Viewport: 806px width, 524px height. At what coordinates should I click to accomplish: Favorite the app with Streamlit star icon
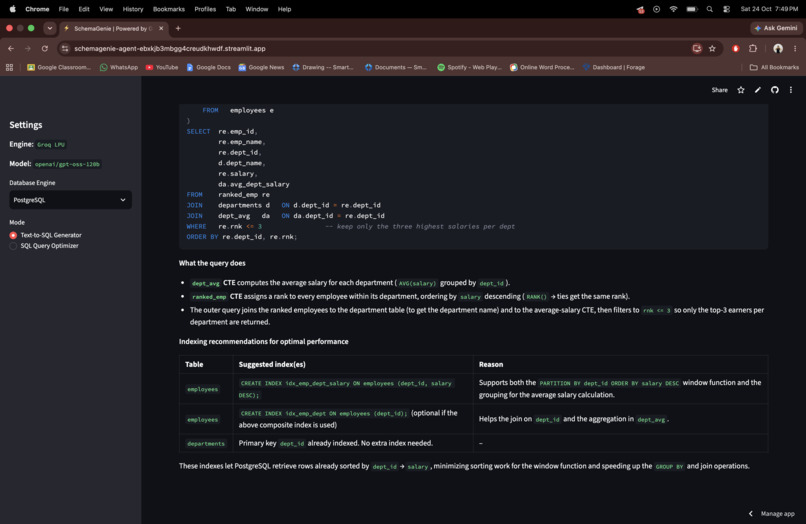pyautogui.click(x=741, y=90)
